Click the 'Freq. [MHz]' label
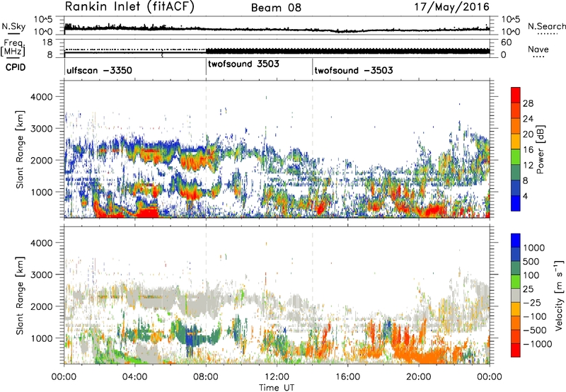 tap(13, 47)
